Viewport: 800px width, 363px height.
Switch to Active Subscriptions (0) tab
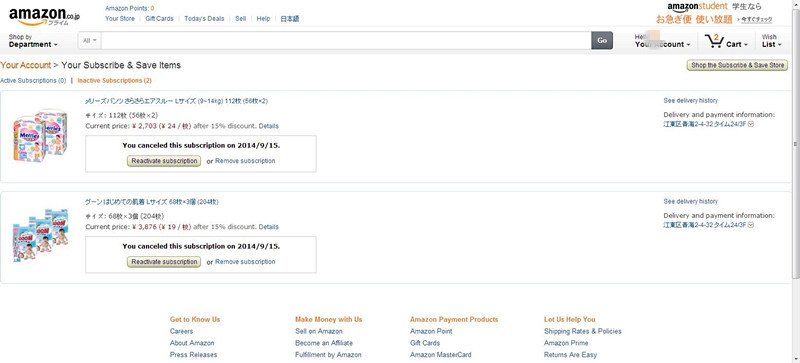(x=33, y=81)
